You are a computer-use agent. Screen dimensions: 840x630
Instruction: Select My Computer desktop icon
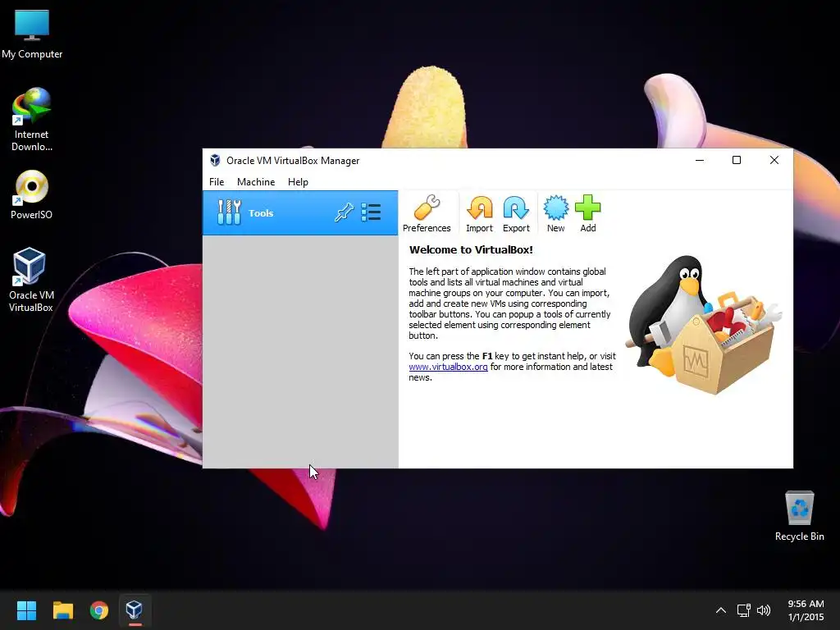coord(32,34)
